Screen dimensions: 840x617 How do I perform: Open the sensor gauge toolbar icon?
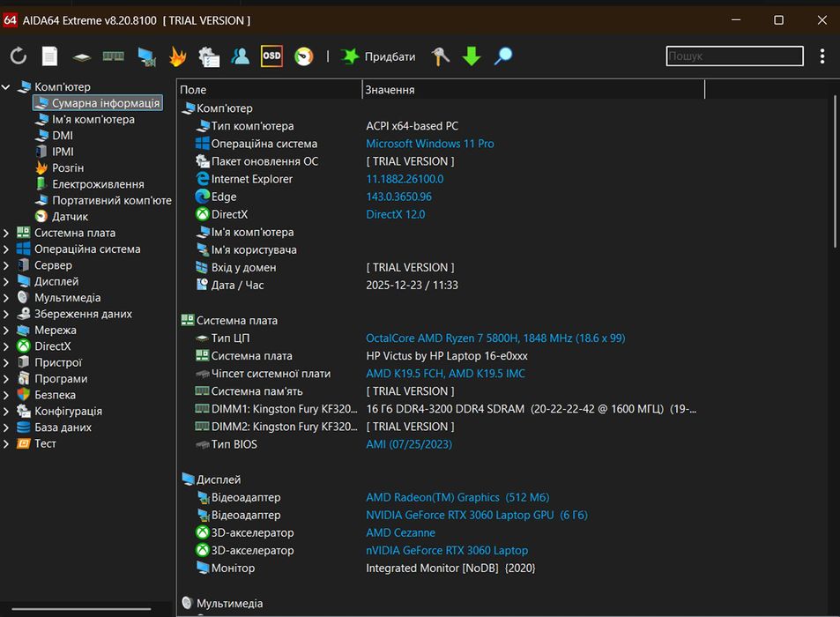pyautogui.click(x=304, y=56)
